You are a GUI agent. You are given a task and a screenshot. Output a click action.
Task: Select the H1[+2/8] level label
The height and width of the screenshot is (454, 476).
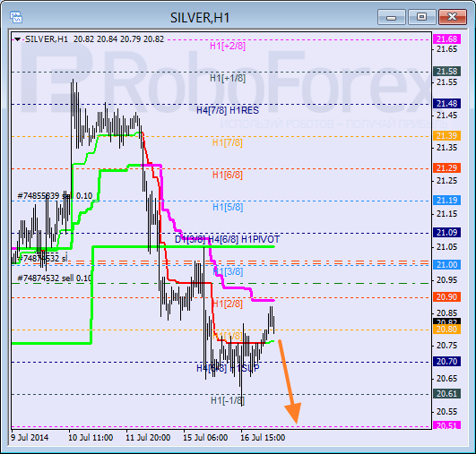click(228, 46)
